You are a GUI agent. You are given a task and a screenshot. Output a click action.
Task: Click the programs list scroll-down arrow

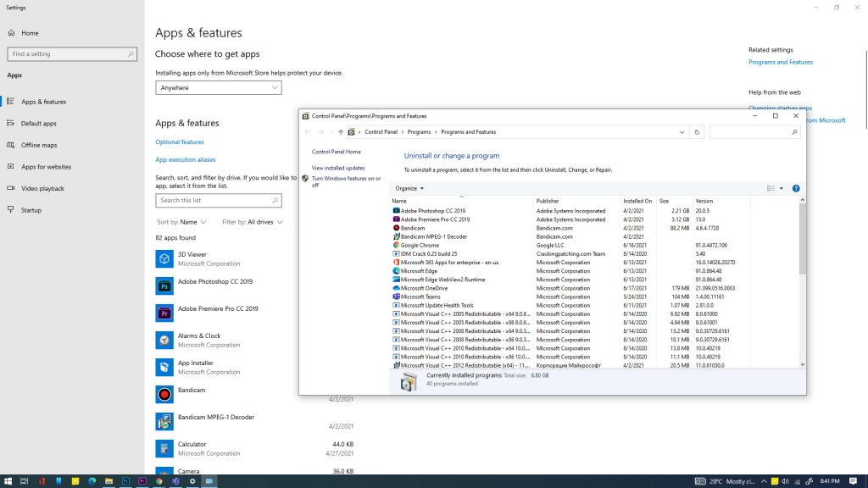pos(802,364)
